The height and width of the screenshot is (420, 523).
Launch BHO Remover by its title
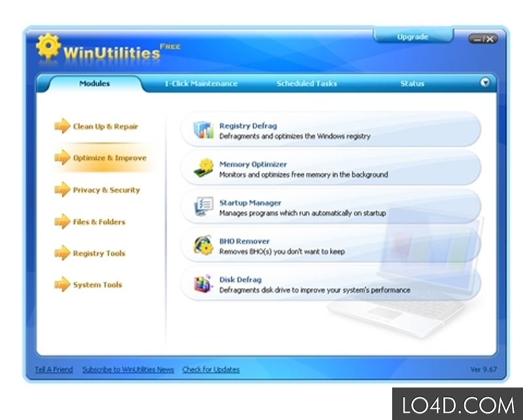[x=244, y=241]
